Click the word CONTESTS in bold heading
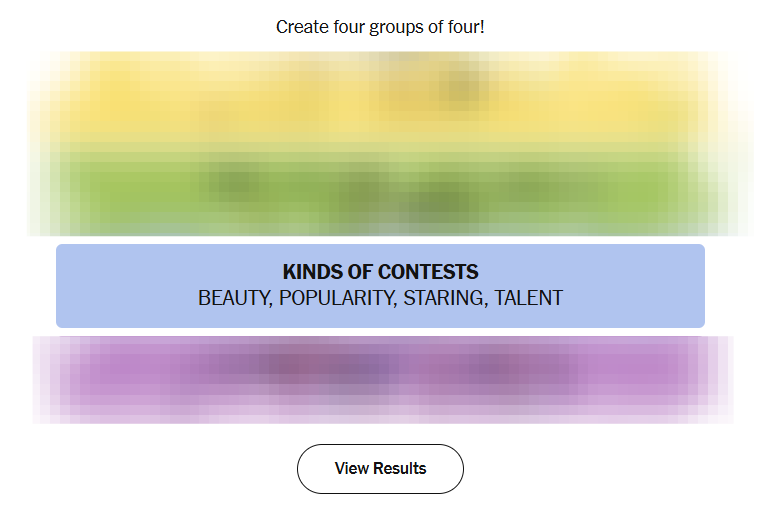 (428, 272)
